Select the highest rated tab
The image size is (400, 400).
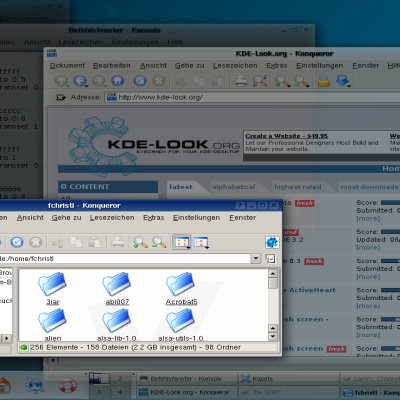point(298,187)
